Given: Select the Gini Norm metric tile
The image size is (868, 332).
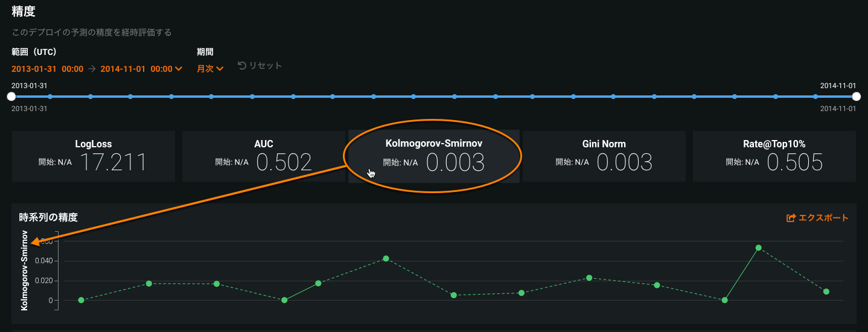Looking at the screenshot, I should tap(604, 156).
